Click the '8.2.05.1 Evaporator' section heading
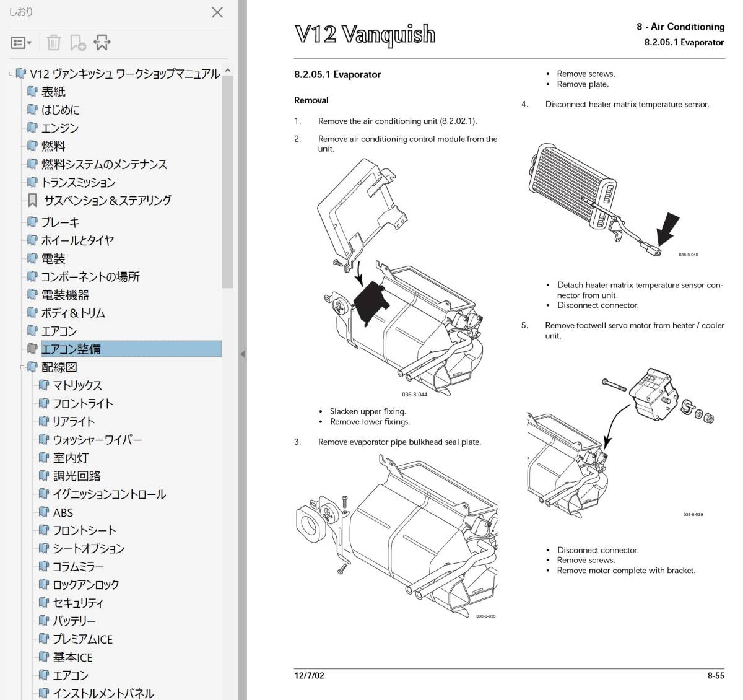The width and height of the screenshot is (743, 700). tap(337, 74)
